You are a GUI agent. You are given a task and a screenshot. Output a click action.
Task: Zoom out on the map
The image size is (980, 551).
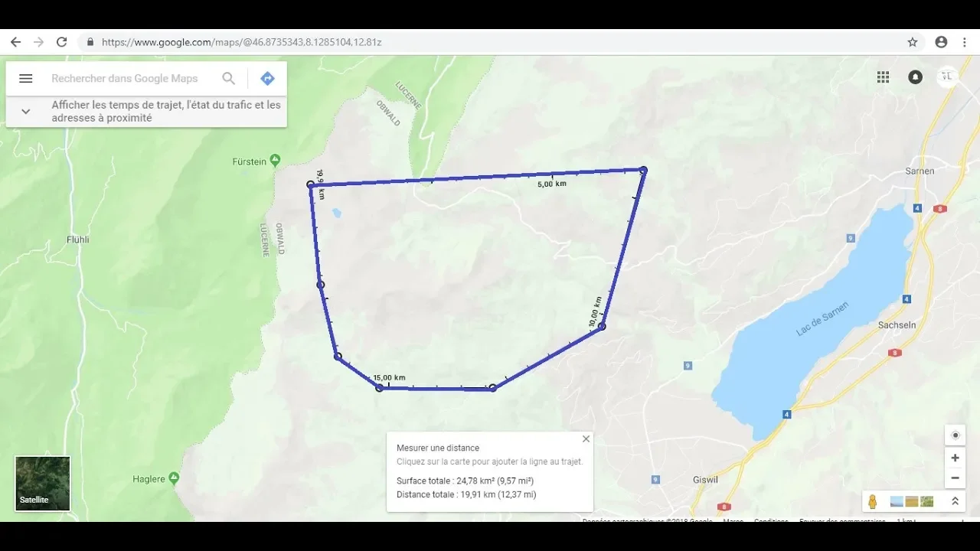coord(955,478)
